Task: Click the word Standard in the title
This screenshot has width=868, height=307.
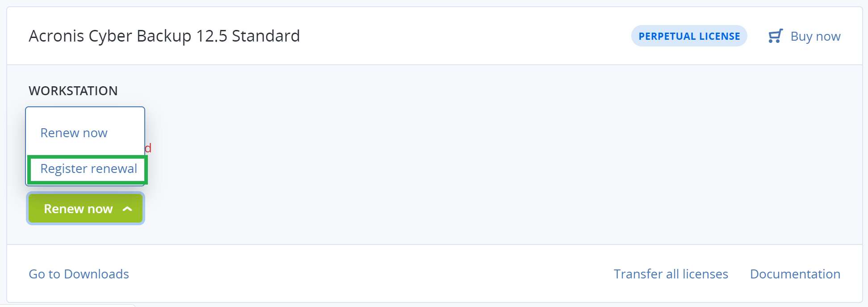Action: (x=266, y=36)
